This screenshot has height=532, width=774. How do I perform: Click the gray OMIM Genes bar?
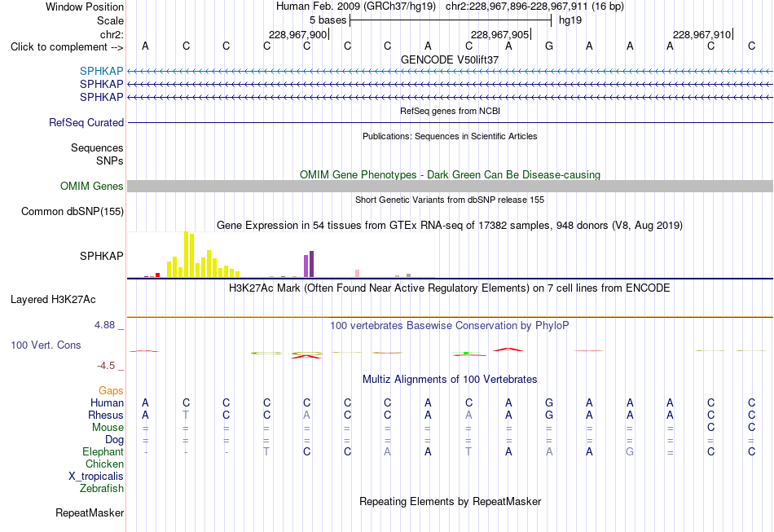click(x=450, y=186)
